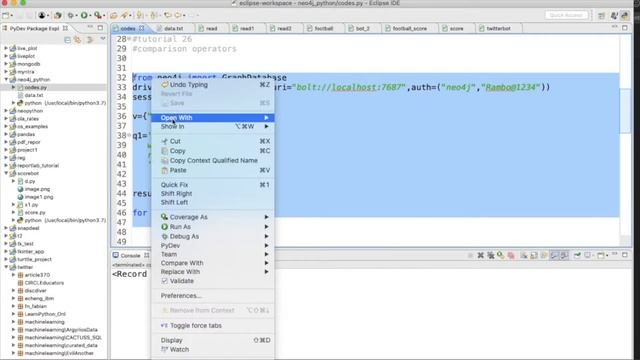Toggle Link with Editor in the Package Explorer
Image resolution: width=640 pixels, height=360 pixels.
77,40
